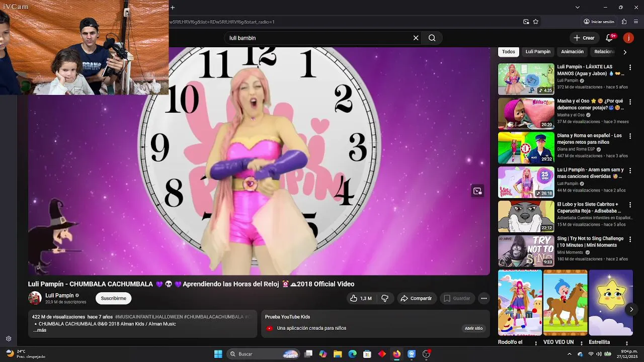Viewport: 644px width, 362px height.
Task: Open YouTube notifications bell
Action: pyautogui.click(x=610, y=38)
